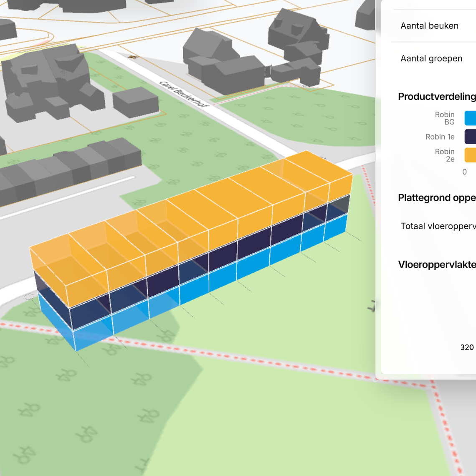Select the Aantal groepen row

click(x=431, y=59)
